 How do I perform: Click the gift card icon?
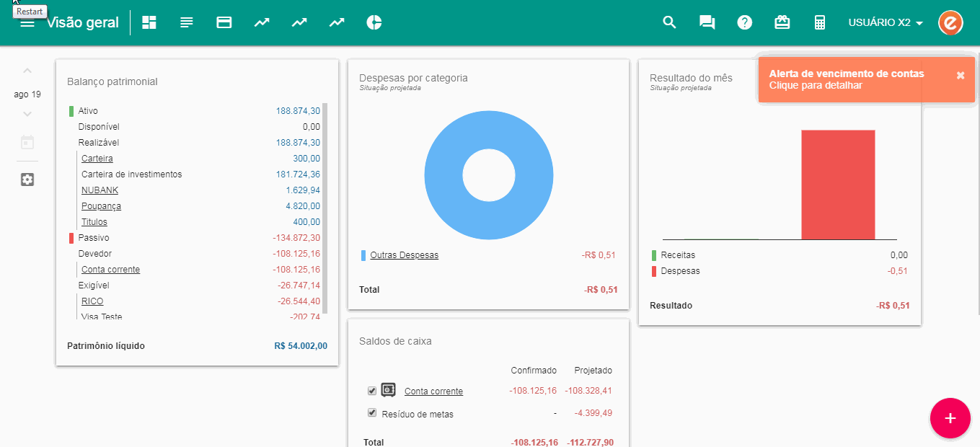pos(782,22)
